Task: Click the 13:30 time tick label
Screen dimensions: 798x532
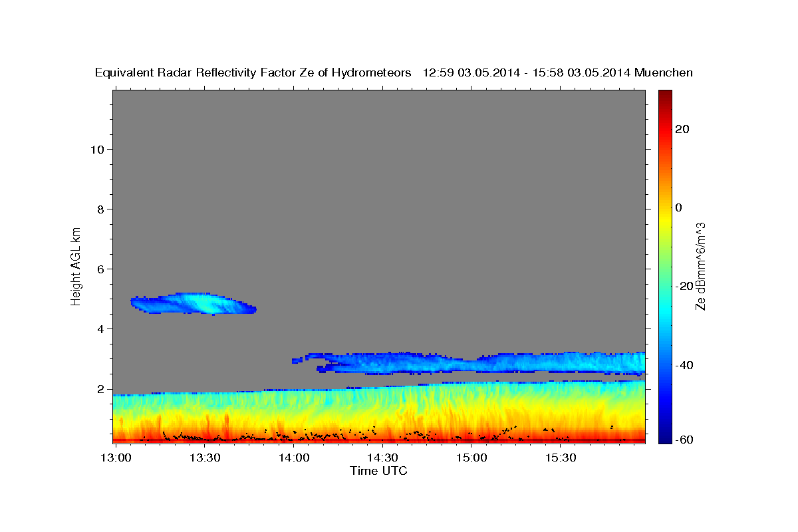Action: (205, 458)
